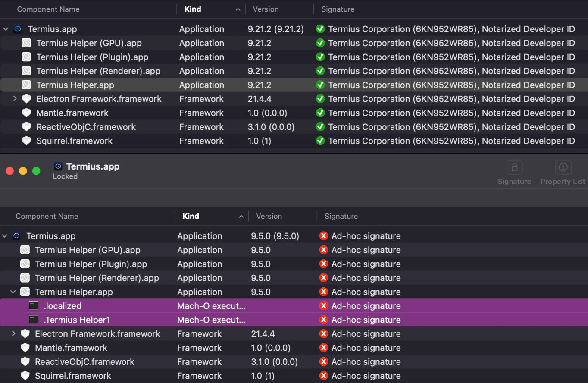
Task: Click red X icon next to .localized signature
Action: 323,306
